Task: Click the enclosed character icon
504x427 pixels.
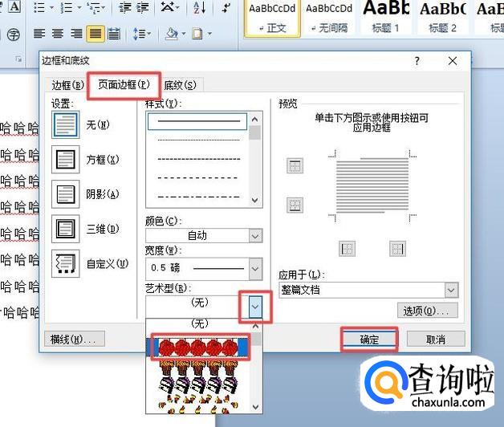Action: 14,34
